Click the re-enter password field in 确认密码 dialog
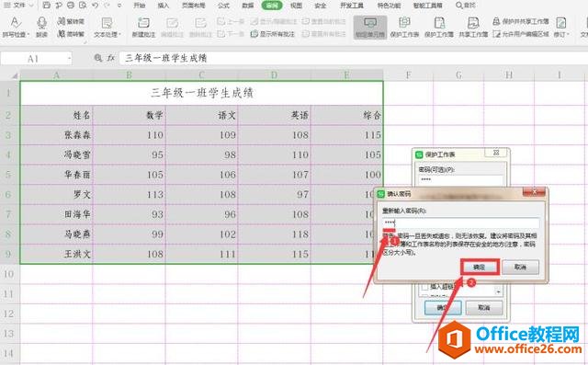This screenshot has height=365, width=588. tap(461, 223)
